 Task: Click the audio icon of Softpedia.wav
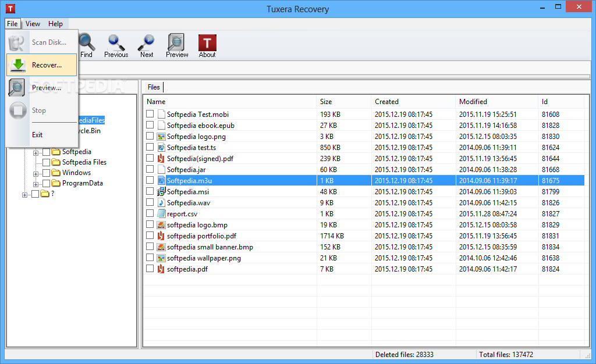coord(161,202)
